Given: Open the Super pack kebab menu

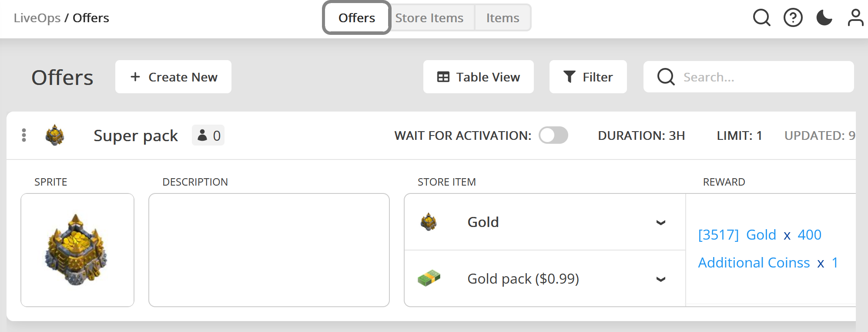Looking at the screenshot, I should [x=24, y=136].
